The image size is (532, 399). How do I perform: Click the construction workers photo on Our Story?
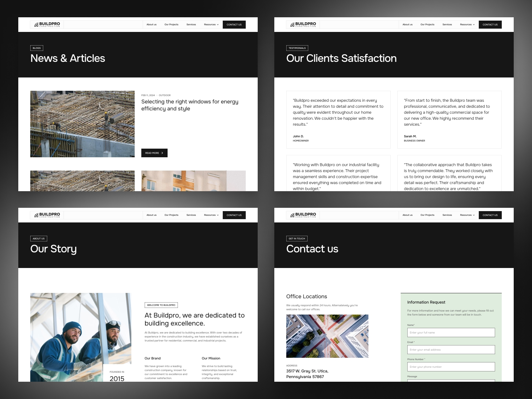click(81, 336)
